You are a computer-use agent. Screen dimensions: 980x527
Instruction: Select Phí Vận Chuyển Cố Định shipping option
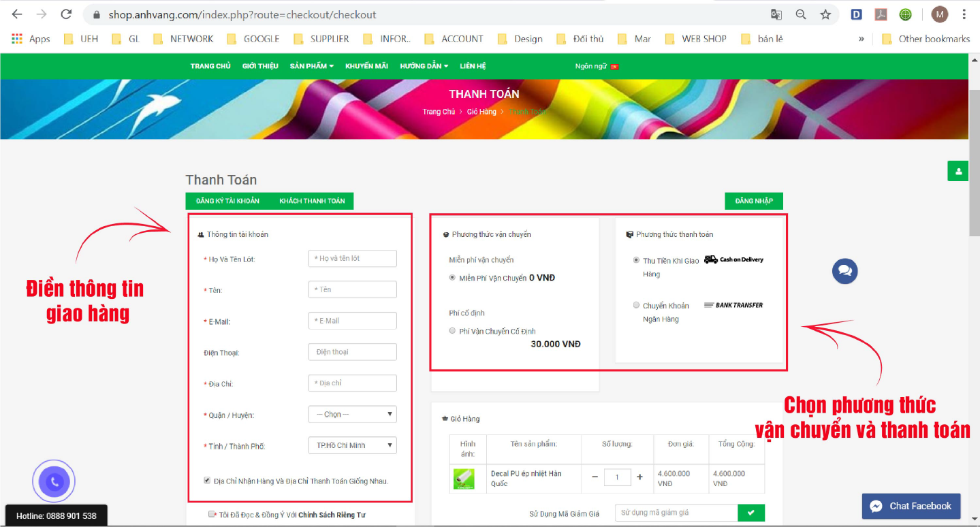(x=452, y=331)
